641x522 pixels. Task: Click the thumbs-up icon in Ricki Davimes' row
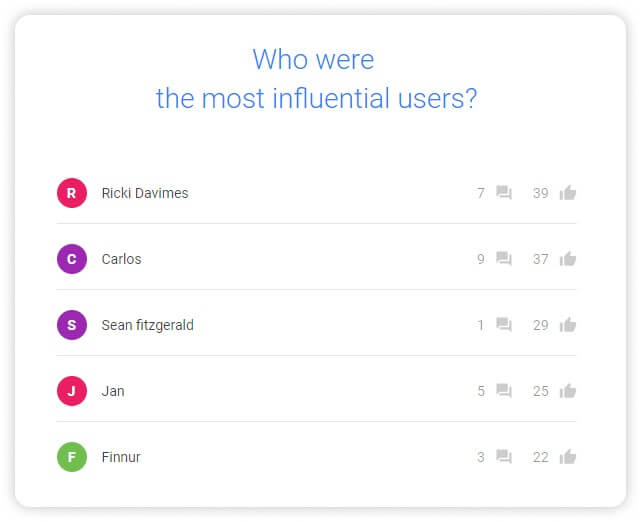tap(568, 193)
